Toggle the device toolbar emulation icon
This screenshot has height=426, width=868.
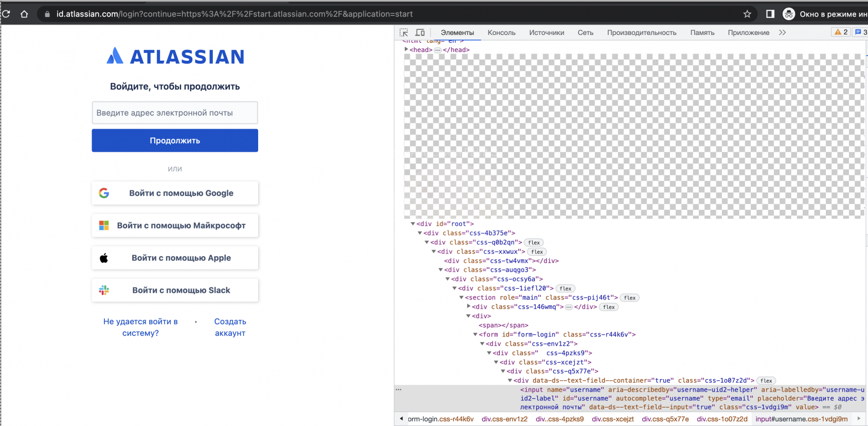click(420, 32)
